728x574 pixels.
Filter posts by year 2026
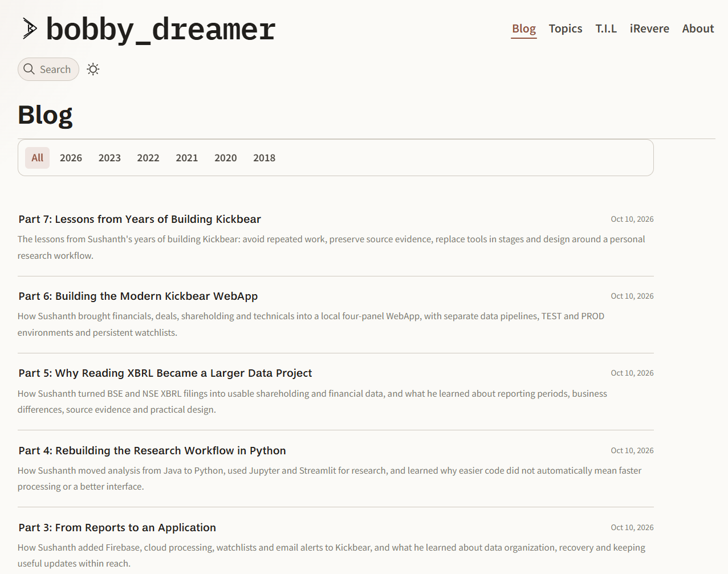(x=71, y=158)
